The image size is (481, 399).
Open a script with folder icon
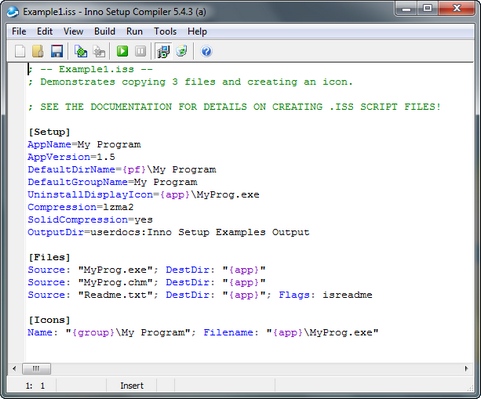38,51
